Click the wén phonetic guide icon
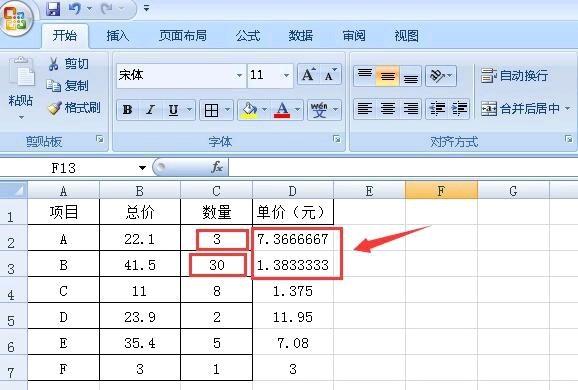Image resolution: width=578 pixels, height=390 pixels. [319, 110]
